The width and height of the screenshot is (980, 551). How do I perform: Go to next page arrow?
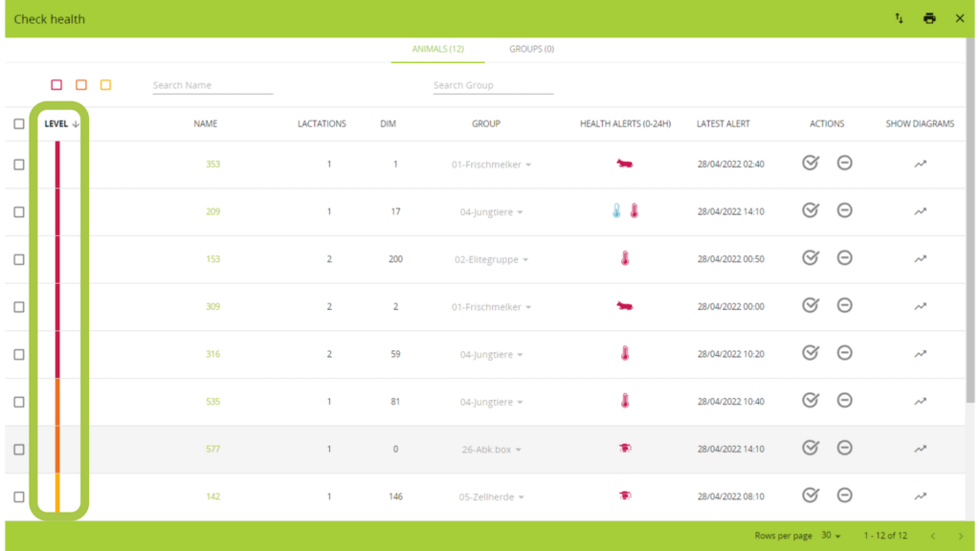[961, 536]
